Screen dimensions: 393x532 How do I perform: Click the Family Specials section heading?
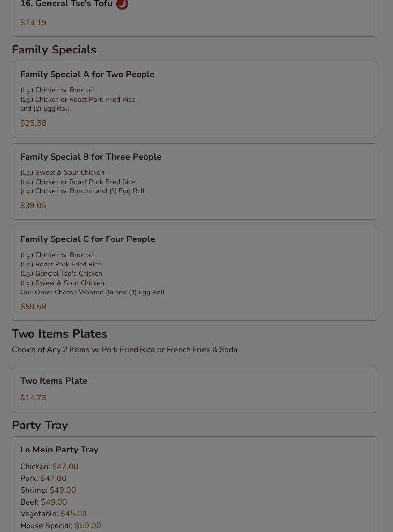point(54,50)
